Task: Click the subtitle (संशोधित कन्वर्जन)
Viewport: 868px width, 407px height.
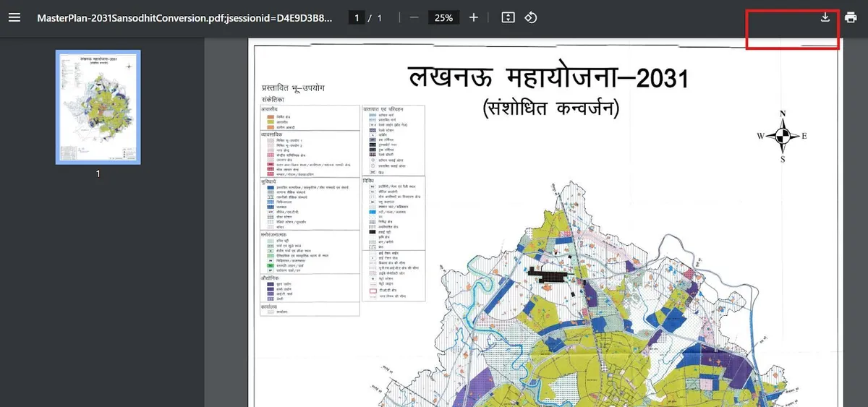Action: click(x=551, y=108)
